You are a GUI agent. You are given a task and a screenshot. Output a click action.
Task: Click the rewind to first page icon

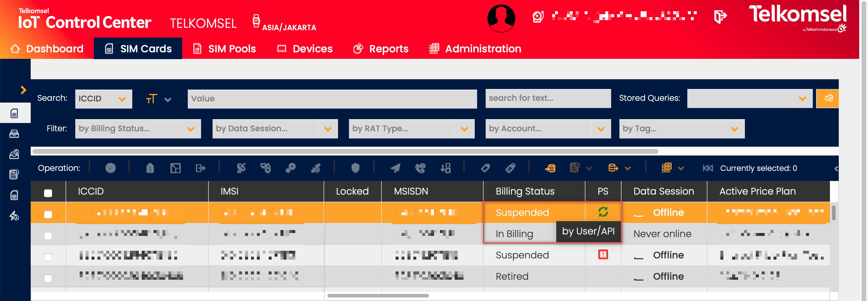tap(708, 168)
